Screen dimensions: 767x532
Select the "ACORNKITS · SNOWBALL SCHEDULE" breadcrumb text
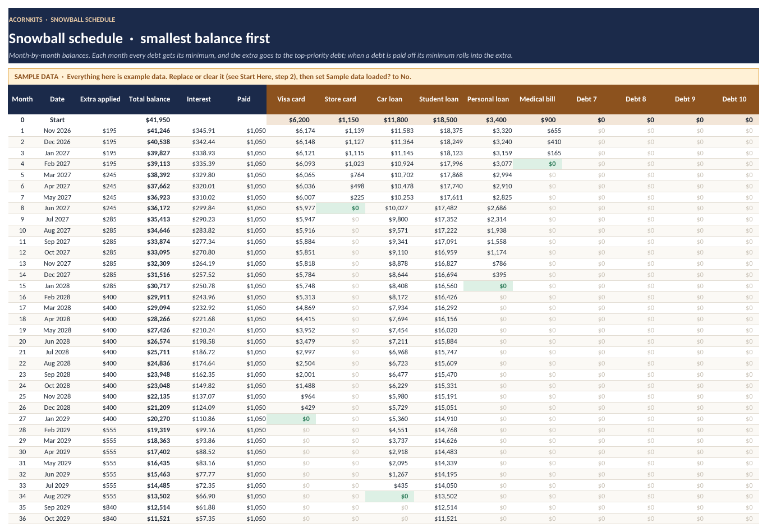click(62, 20)
